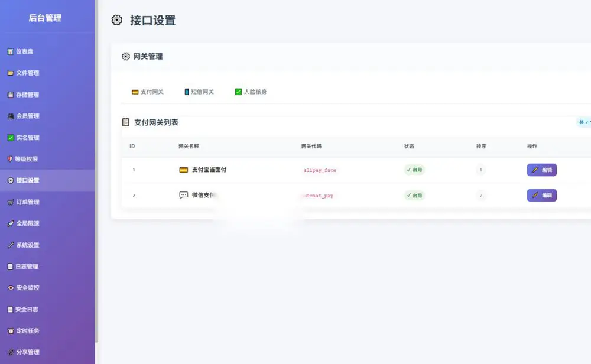The image size is (591, 364).
Task: Click the 微信支付 chat bubble icon
Action: pyautogui.click(x=183, y=195)
